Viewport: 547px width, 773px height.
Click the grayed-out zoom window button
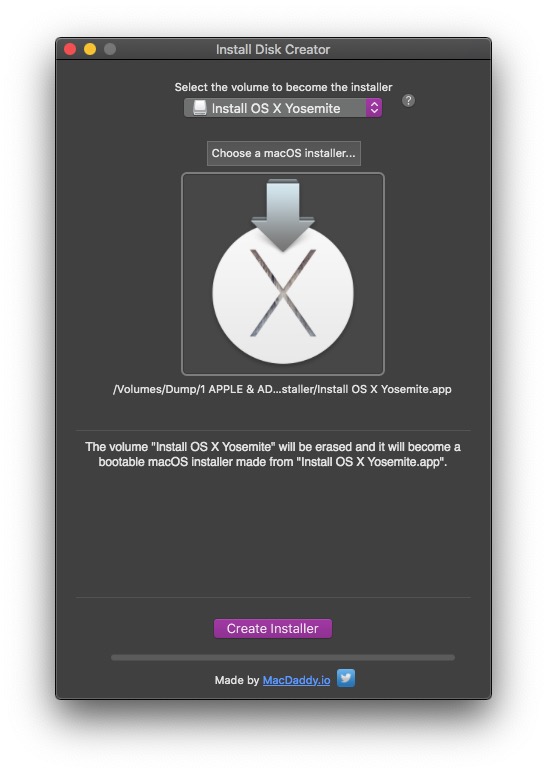click(x=110, y=49)
